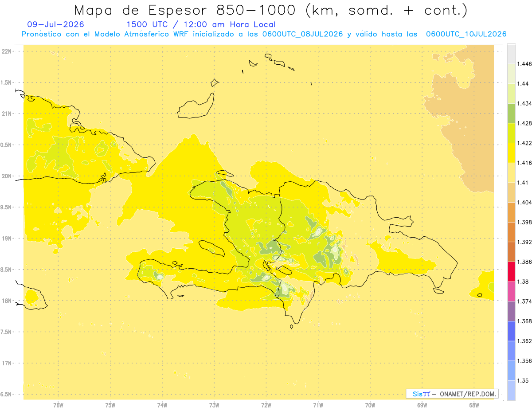Click the 1.446 colorbar value label
The width and height of the screenshot is (532, 411).
tap(524, 64)
